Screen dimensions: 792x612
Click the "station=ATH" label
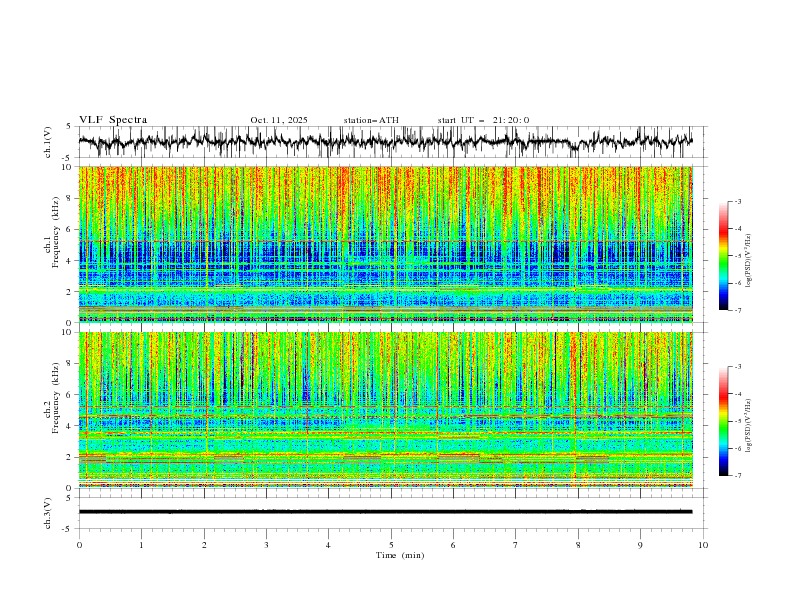tap(371, 120)
